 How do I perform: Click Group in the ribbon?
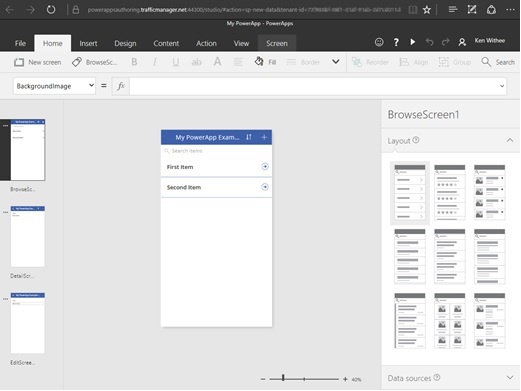tap(455, 62)
